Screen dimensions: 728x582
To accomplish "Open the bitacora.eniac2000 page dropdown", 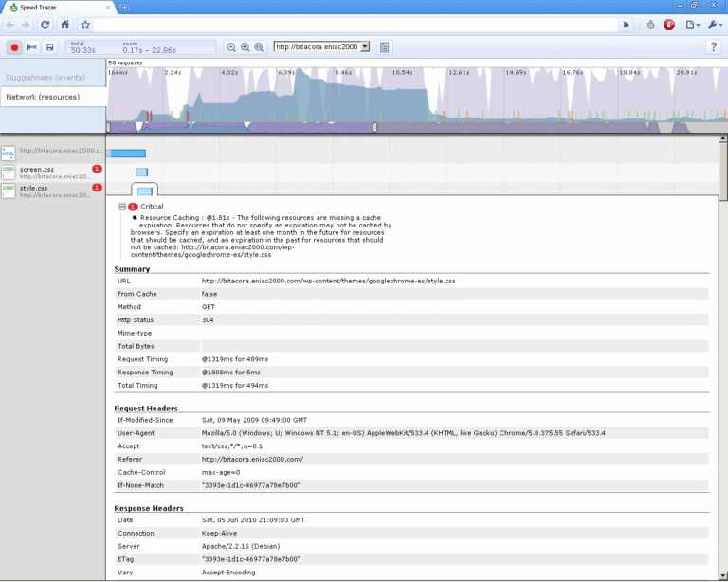I will point(320,46).
